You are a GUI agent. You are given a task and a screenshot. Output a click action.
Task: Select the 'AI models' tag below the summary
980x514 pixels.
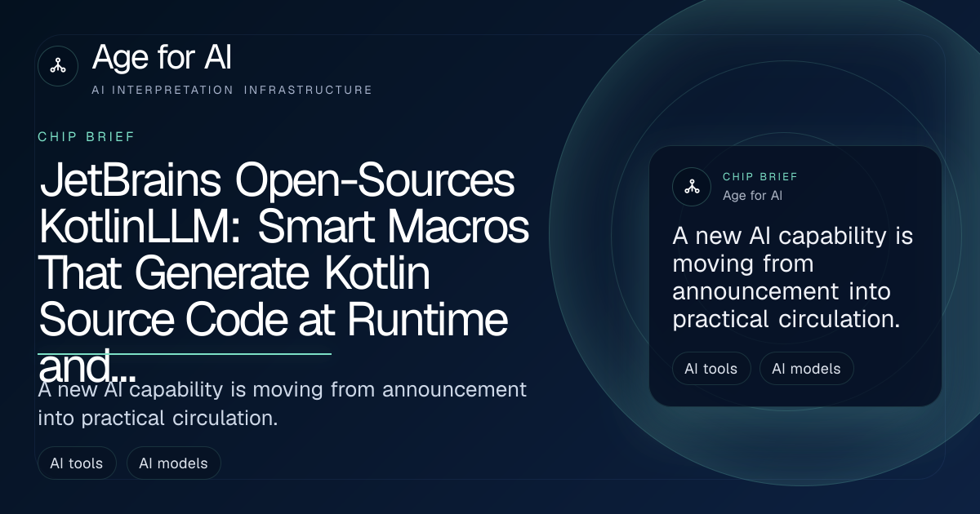(173, 463)
